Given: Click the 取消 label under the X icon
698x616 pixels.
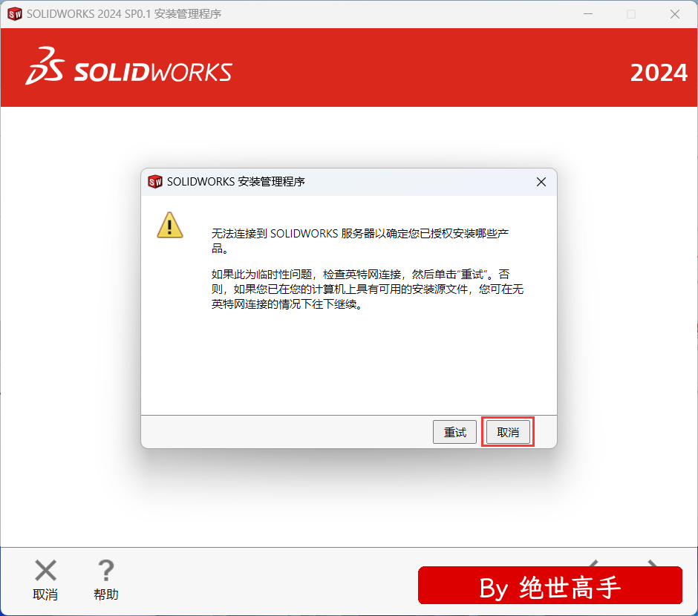Looking at the screenshot, I should coord(45,594).
